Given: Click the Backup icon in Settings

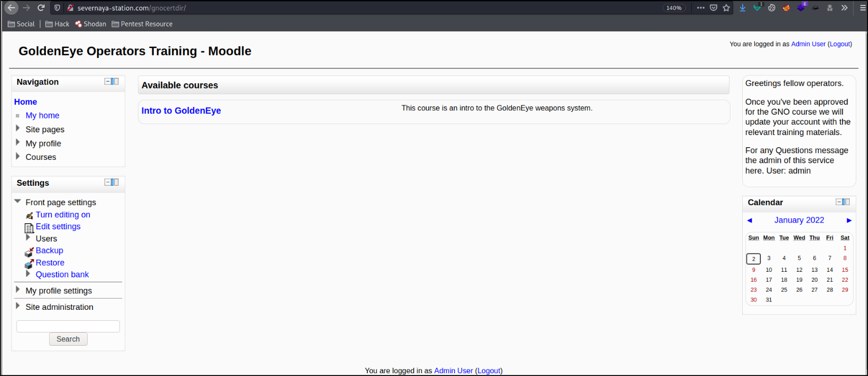Looking at the screenshot, I should [x=29, y=252].
